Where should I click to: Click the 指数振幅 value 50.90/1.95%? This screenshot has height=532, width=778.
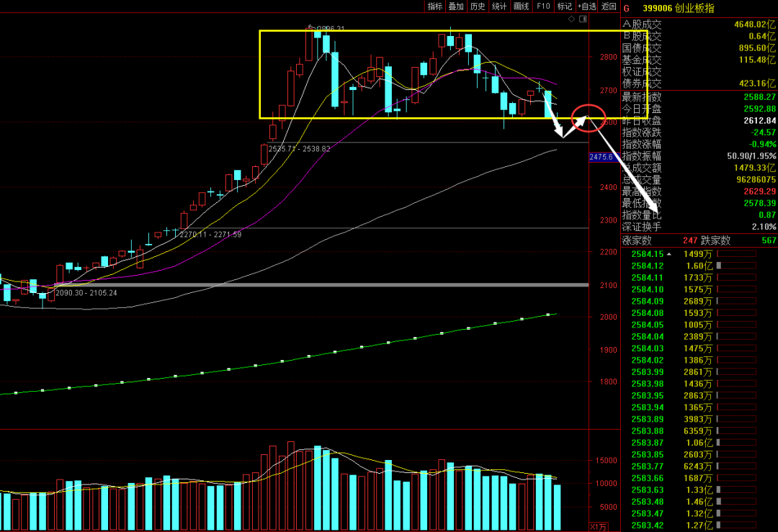click(x=751, y=156)
